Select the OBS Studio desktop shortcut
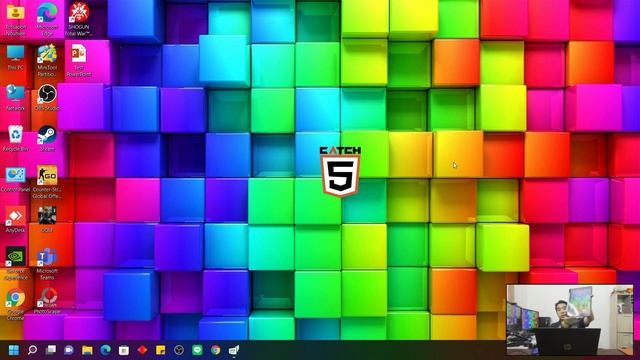The height and width of the screenshot is (360, 640). click(x=47, y=98)
